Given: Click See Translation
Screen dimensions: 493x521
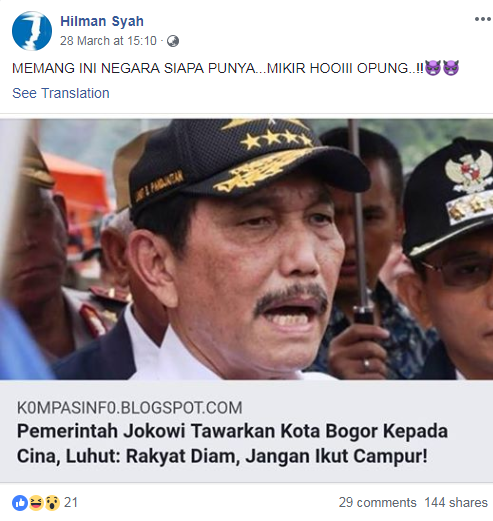Looking at the screenshot, I should click(x=61, y=93).
